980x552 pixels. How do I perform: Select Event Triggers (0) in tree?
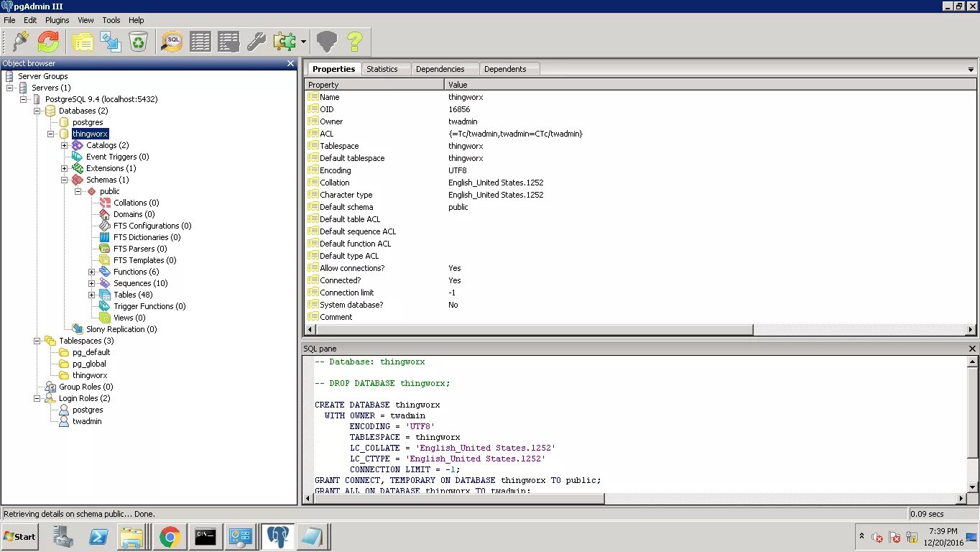(x=117, y=157)
